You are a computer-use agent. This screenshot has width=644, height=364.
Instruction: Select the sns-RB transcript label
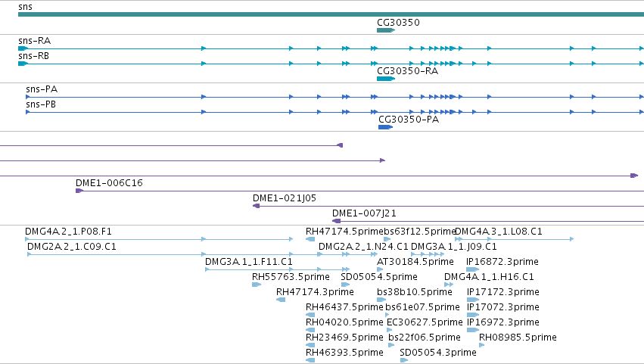click(x=34, y=56)
